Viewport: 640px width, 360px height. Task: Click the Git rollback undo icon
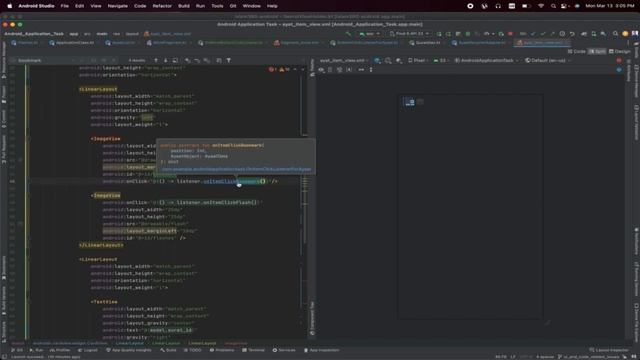572,34
